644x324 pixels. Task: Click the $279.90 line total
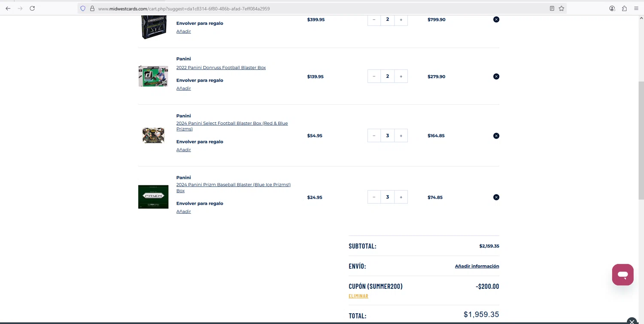pyautogui.click(x=436, y=76)
